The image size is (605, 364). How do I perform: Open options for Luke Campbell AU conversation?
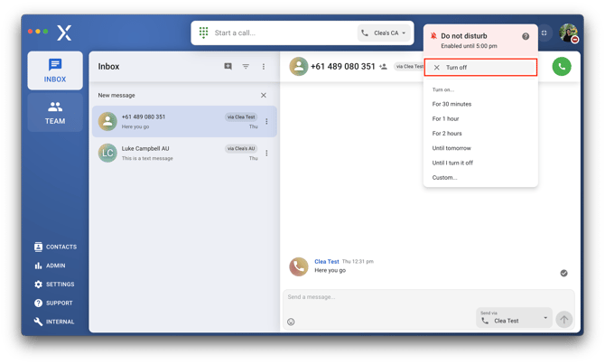point(266,153)
